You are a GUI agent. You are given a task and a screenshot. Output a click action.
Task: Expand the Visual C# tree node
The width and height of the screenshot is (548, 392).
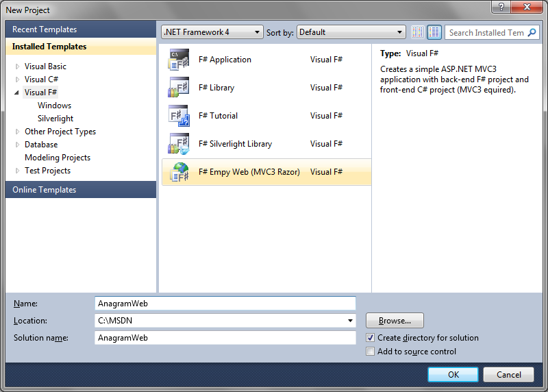[x=17, y=79]
